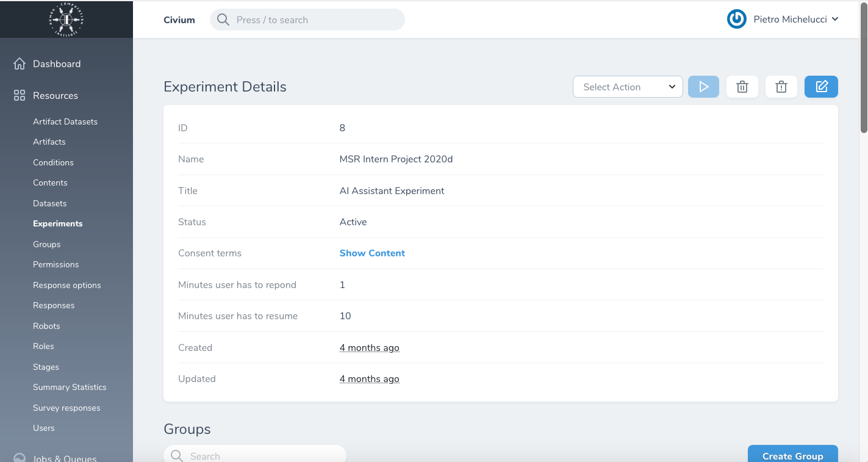Open Robots resource
The height and width of the screenshot is (462, 868).
click(x=46, y=326)
